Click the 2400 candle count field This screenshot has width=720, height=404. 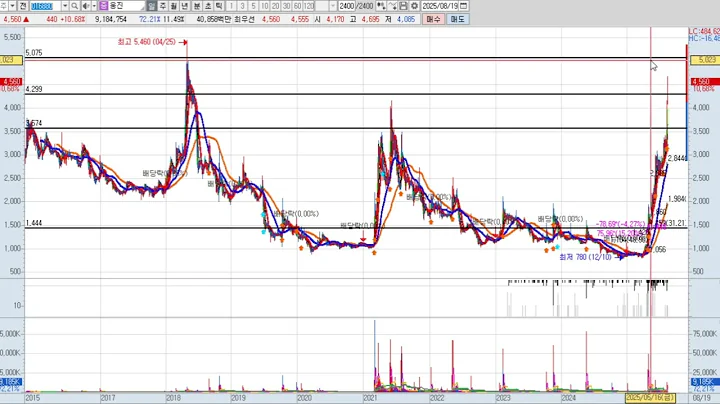(x=347, y=6)
